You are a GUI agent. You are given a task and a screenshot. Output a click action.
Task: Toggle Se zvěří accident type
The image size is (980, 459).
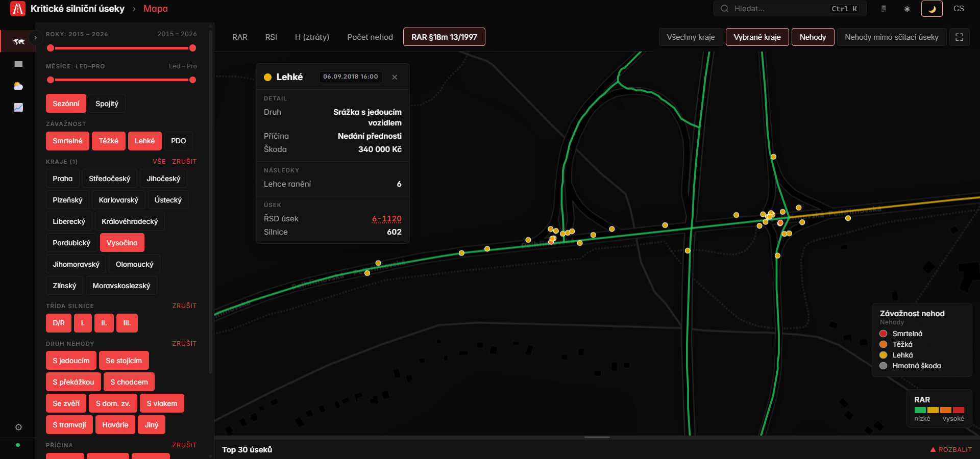tap(66, 403)
